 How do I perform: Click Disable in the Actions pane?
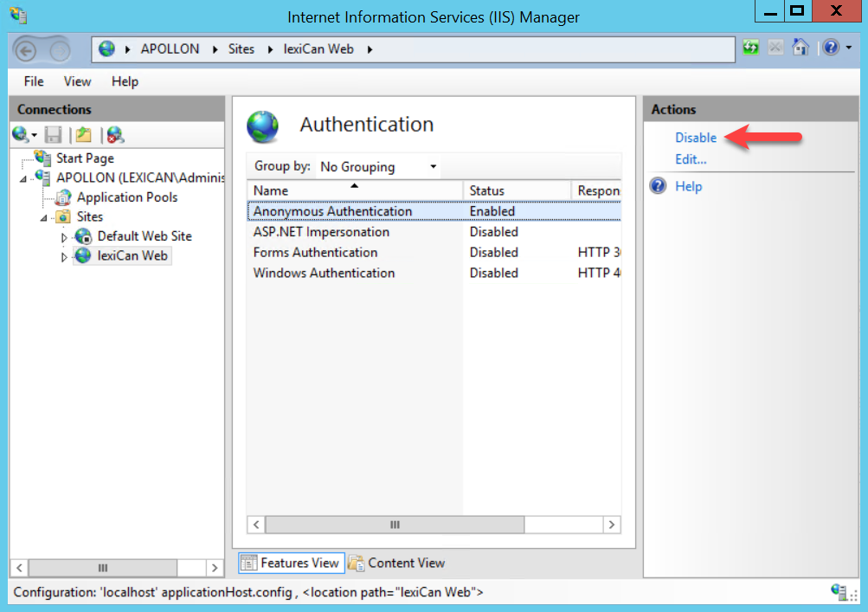tap(696, 138)
